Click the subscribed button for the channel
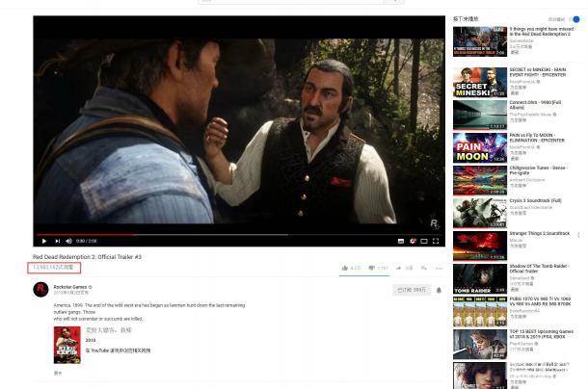Image resolution: width=588 pixels, height=389 pixels. click(x=411, y=289)
